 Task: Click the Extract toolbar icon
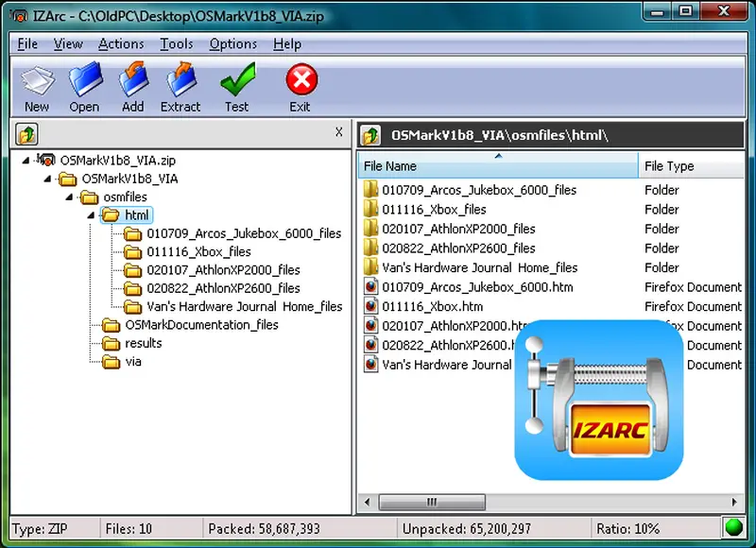[180, 79]
